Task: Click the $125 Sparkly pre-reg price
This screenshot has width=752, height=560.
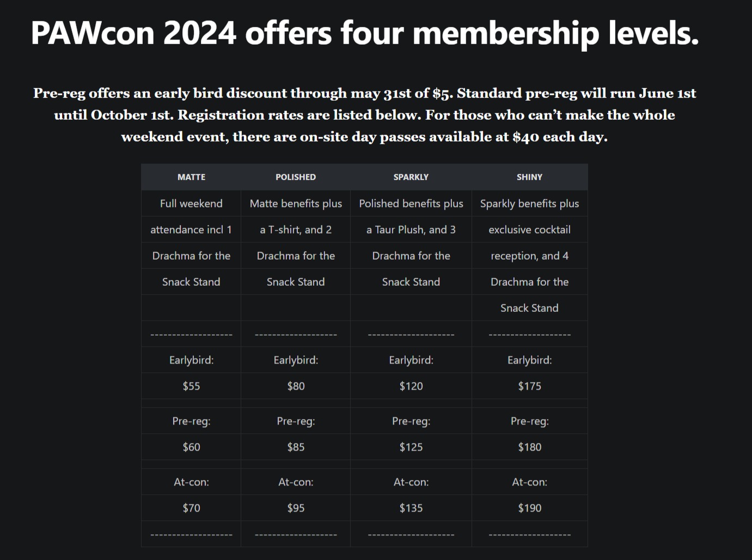Action: pyautogui.click(x=411, y=447)
